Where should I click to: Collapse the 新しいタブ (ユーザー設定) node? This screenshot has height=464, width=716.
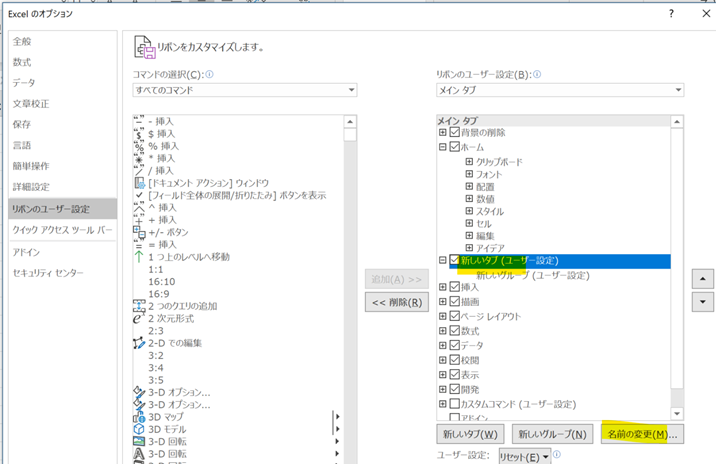(x=442, y=260)
